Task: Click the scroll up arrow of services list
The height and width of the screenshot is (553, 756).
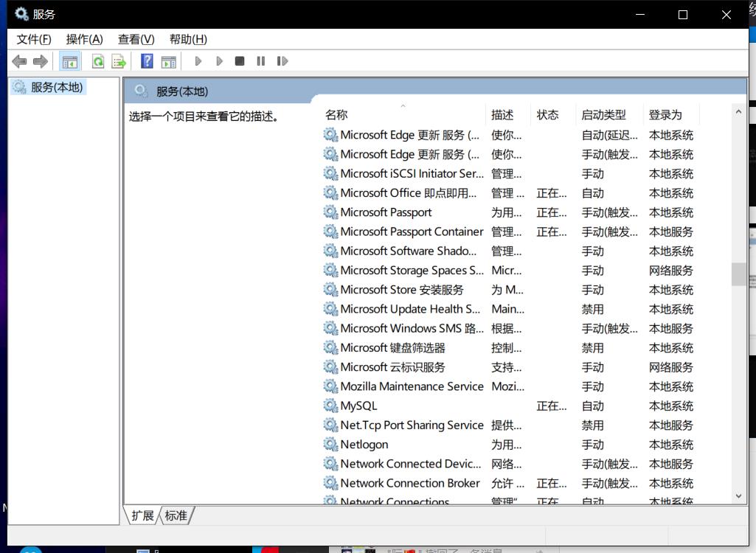Action: (x=738, y=112)
